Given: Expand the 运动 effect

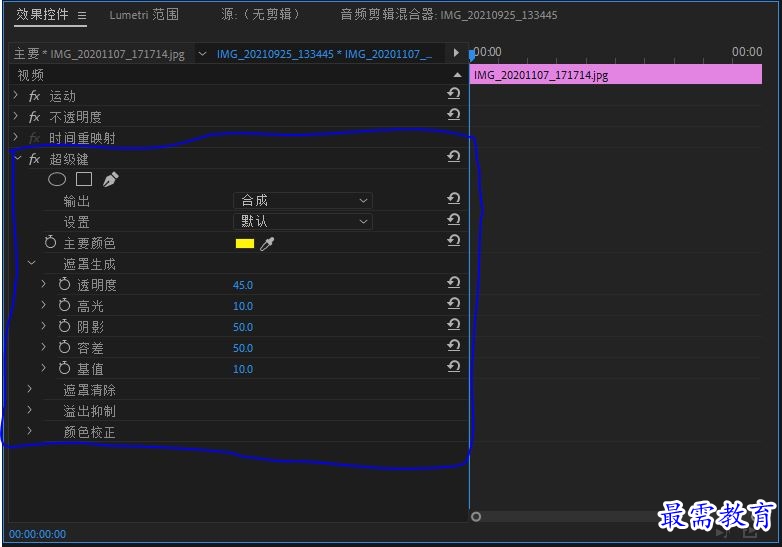Looking at the screenshot, I should click(15, 95).
